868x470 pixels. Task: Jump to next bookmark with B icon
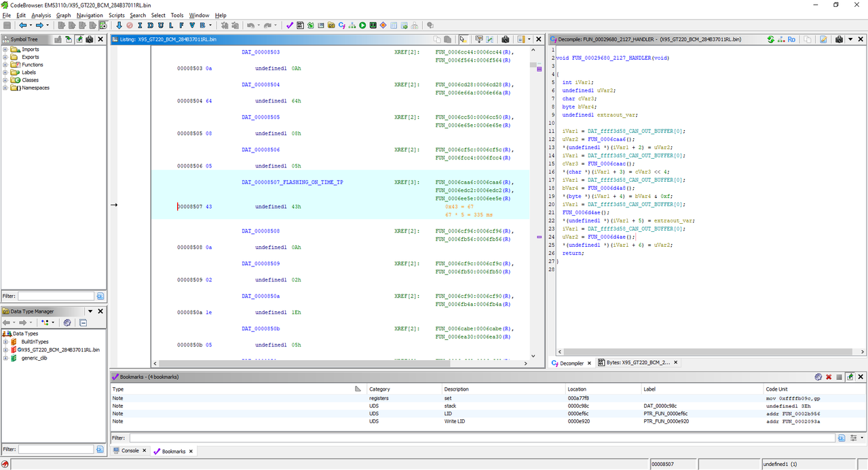point(202,25)
